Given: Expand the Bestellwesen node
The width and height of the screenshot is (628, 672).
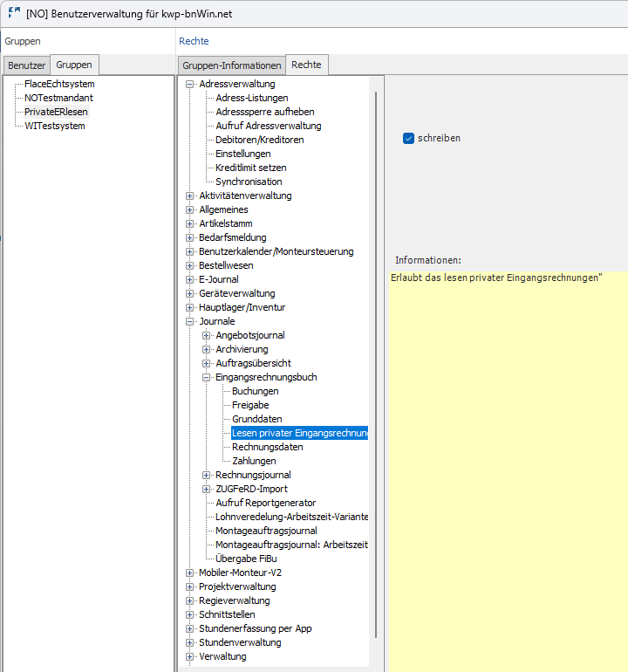Looking at the screenshot, I should pos(189,265).
